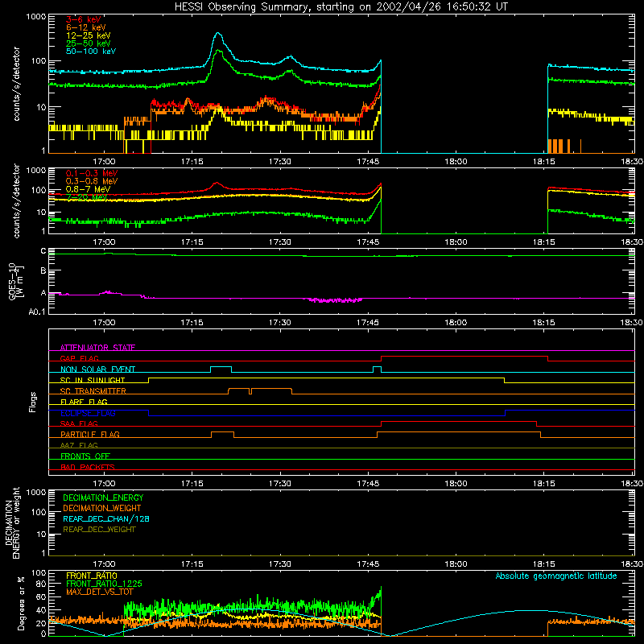Click the GAP_FLAG label
The image size is (644, 644).
click(79, 358)
